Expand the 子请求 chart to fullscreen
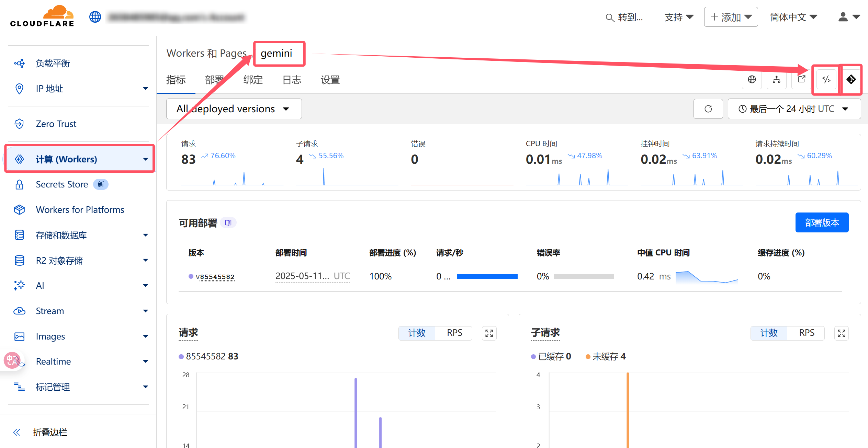The image size is (868, 448). click(842, 333)
